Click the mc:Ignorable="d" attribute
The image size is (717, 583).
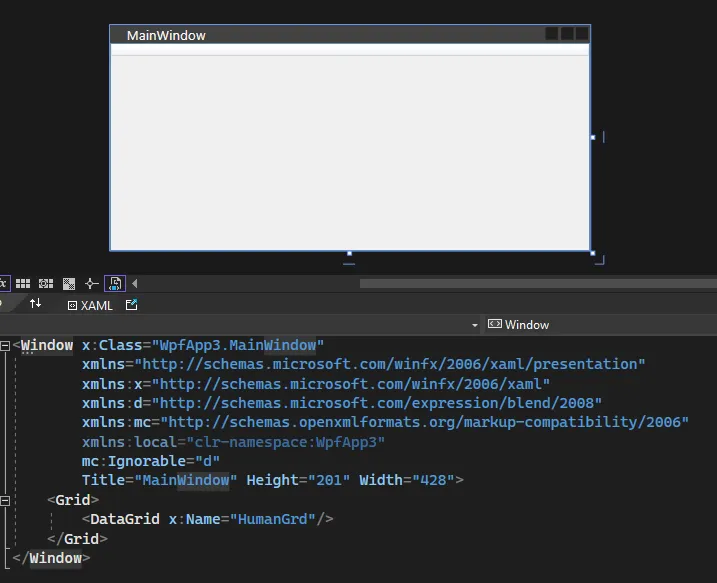click(x=151, y=461)
